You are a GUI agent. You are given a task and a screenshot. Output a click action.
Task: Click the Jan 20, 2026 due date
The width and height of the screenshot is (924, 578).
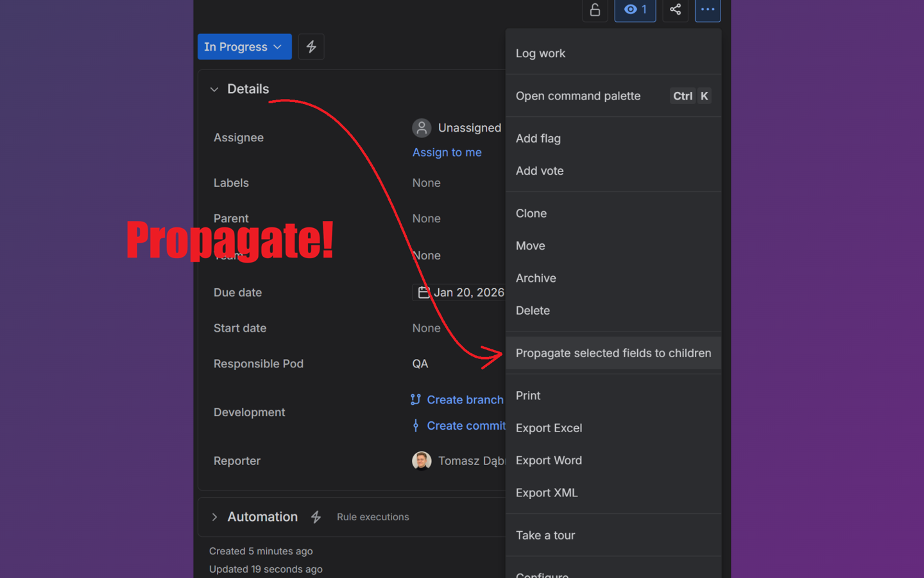469,292
